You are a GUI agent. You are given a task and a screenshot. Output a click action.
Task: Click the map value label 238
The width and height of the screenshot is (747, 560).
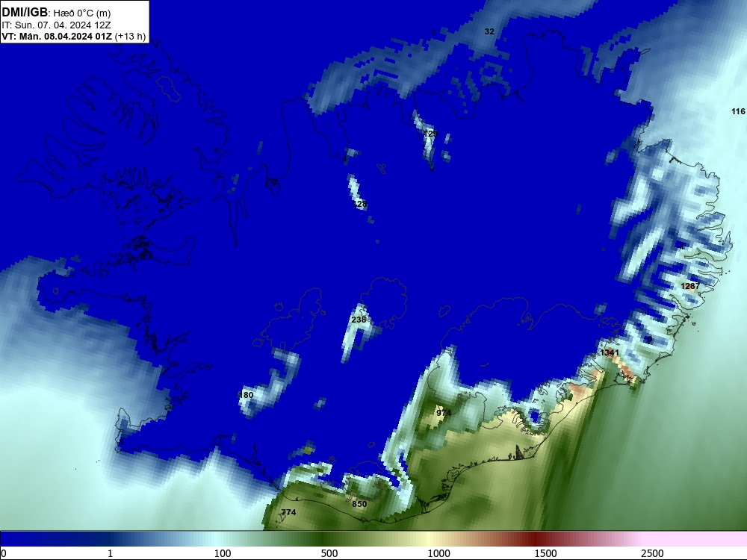click(x=359, y=320)
